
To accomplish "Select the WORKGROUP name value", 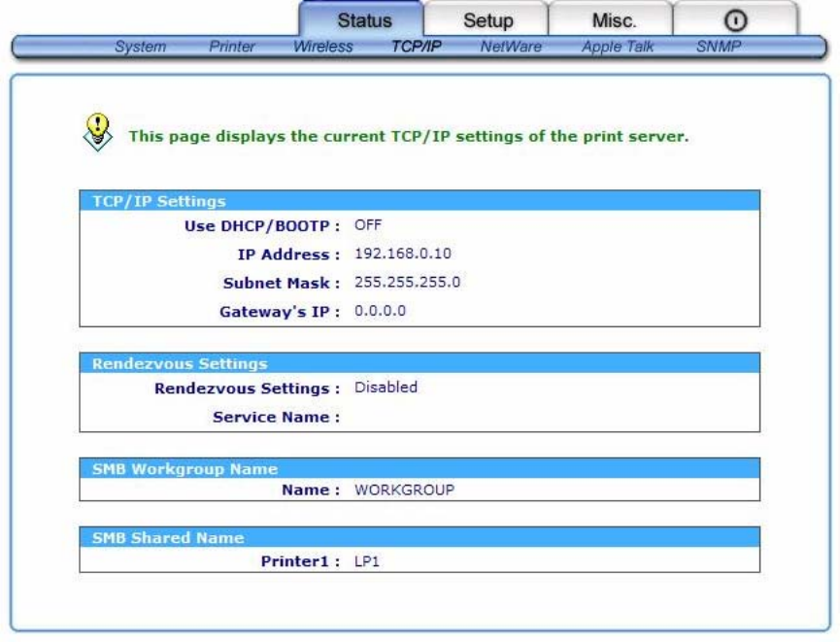I will click(x=405, y=490).
